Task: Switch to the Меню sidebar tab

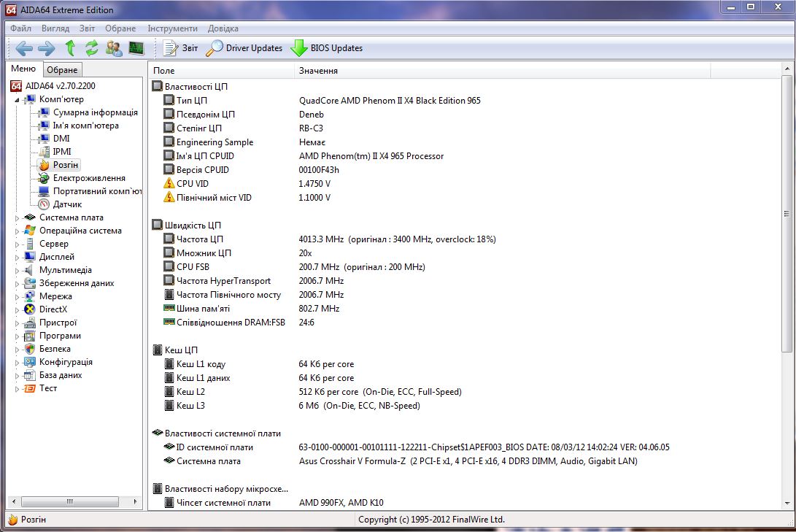Action: (24, 69)
